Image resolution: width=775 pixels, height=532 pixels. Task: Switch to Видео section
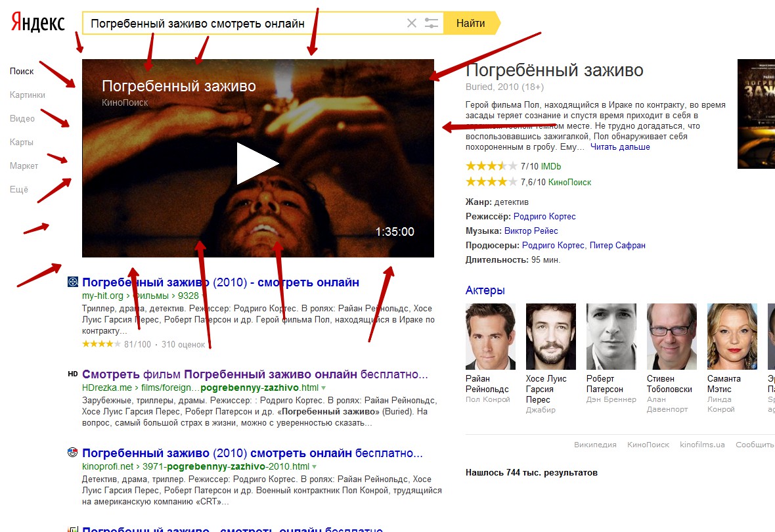[x=22, y=119]
